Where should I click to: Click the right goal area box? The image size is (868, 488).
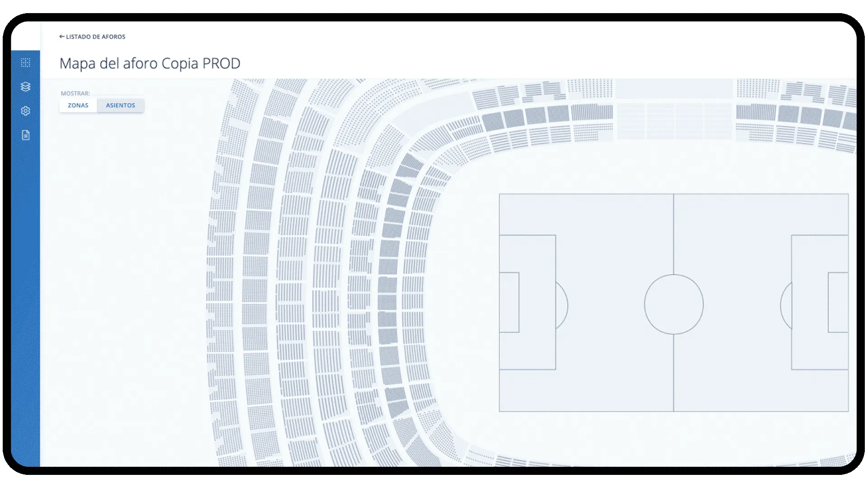click(x=838, y=302)
